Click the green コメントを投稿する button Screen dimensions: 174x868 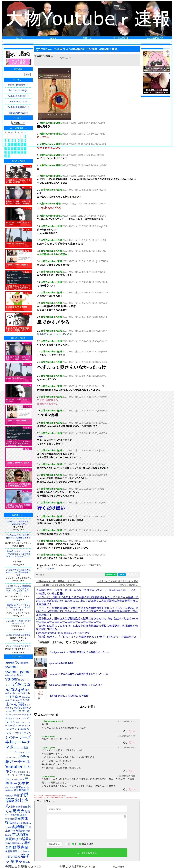pos(87,853)
